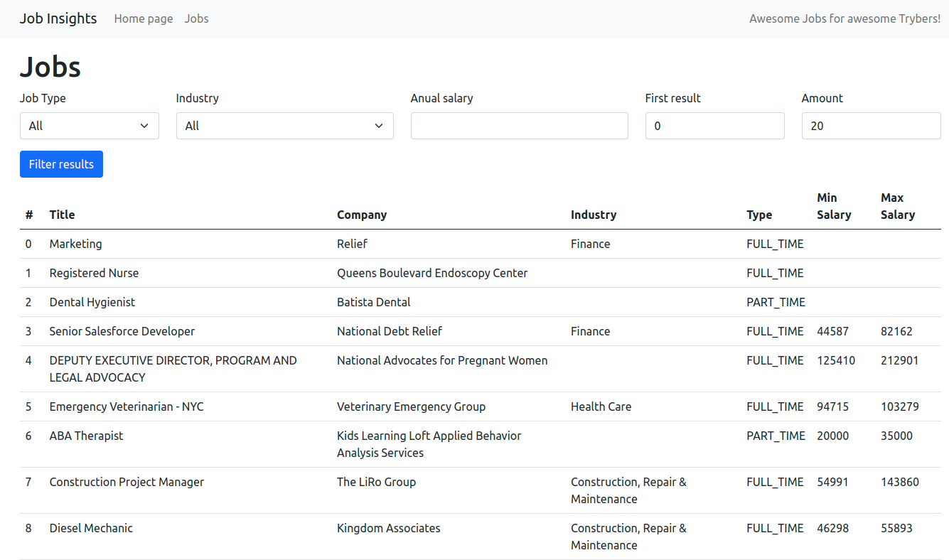Click the Filter results button

(61, 164)
